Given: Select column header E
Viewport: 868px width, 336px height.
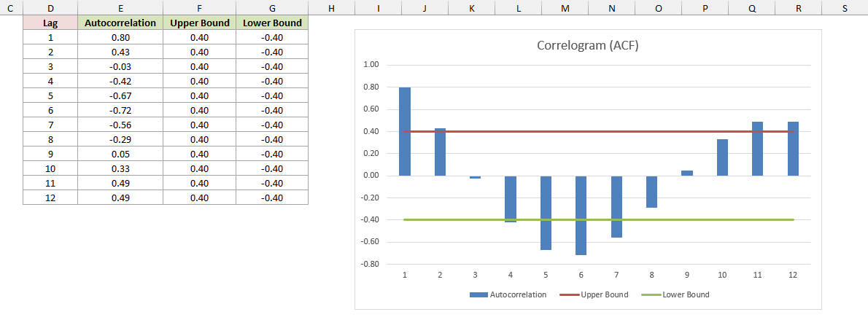Looking at the screenshot, I should [x=120, y=8].
